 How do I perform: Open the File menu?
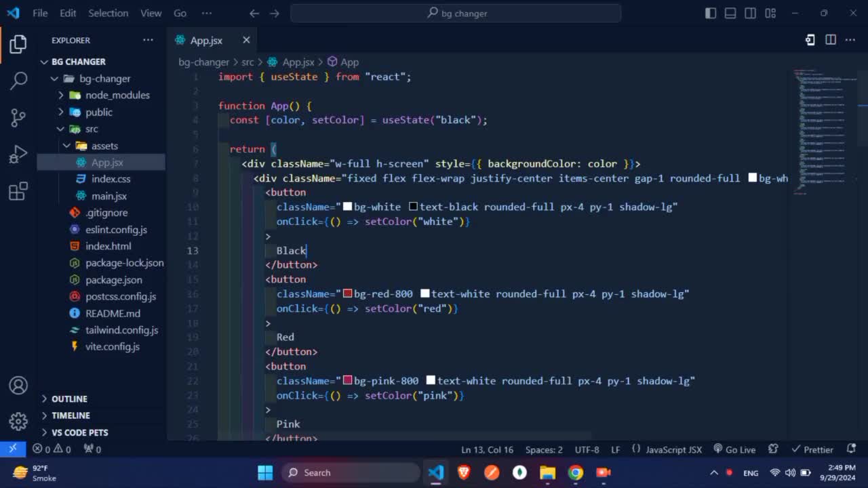pyautogui.click(x=40, y=13)
